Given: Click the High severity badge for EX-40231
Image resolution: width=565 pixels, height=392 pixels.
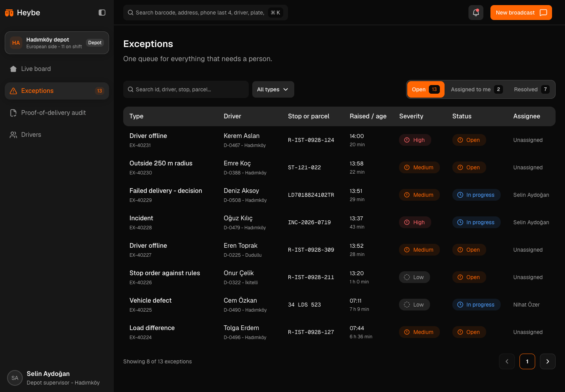Looking at the screenshot, I should (x=415, y=140).
